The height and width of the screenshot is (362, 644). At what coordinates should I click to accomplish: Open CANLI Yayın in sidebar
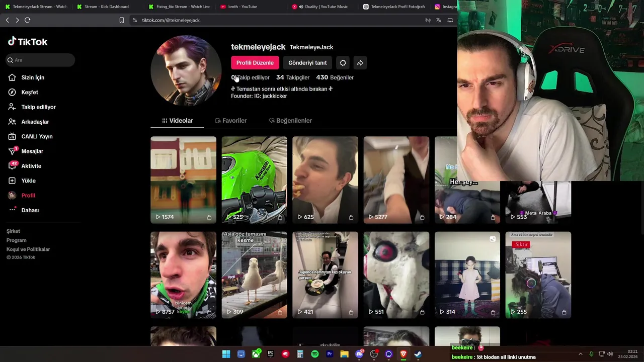coord(37,136)
